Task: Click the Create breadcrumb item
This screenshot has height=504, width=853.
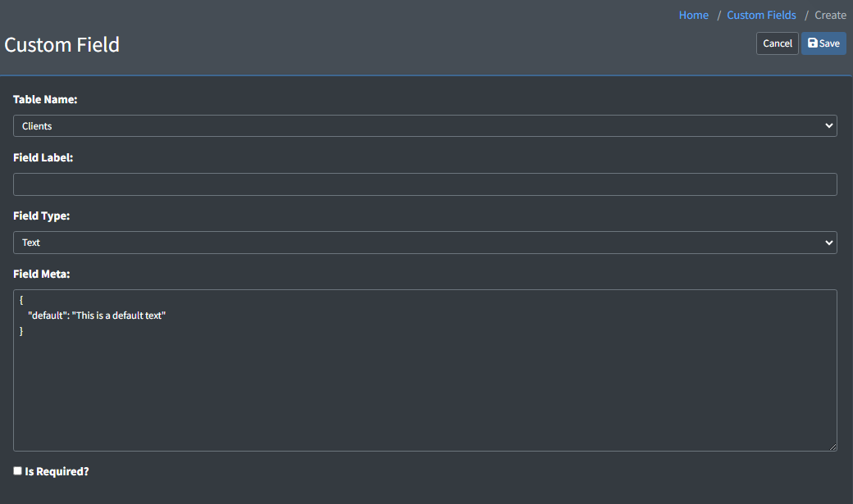Action: (830, 15)
